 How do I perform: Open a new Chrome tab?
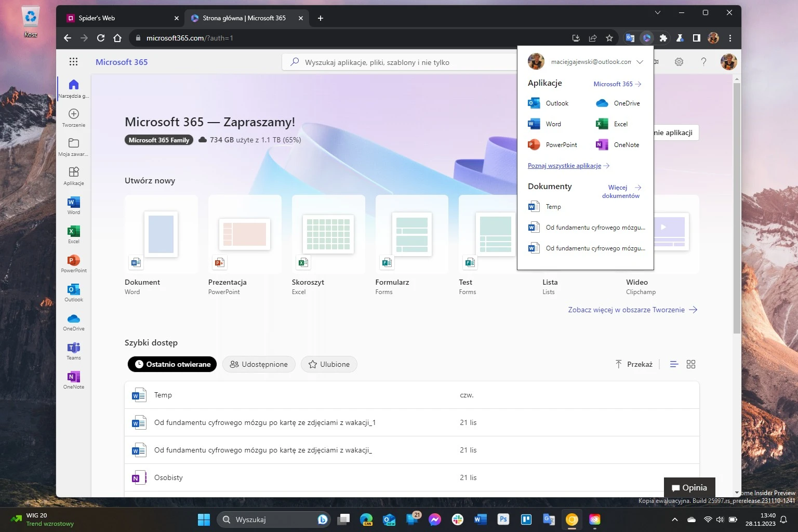pos(320,18)
